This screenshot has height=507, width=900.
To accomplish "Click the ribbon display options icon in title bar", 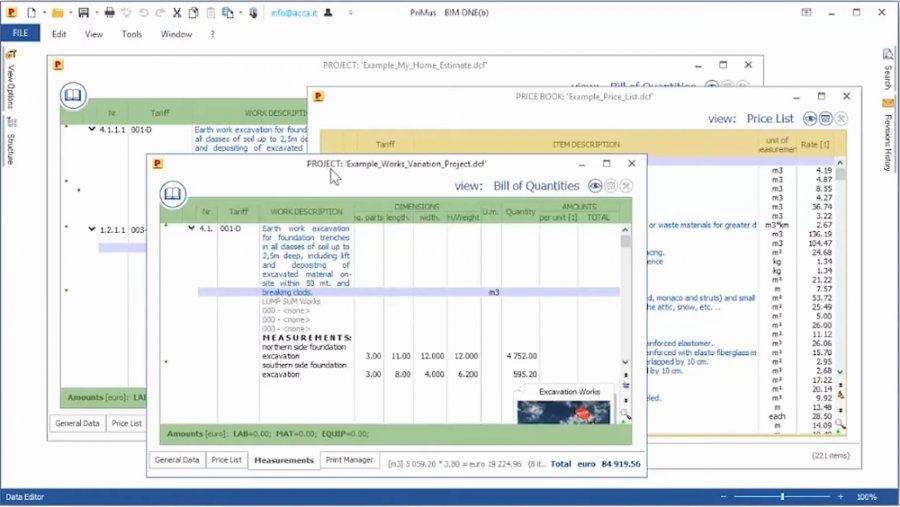I will click(x=806, y=12).
